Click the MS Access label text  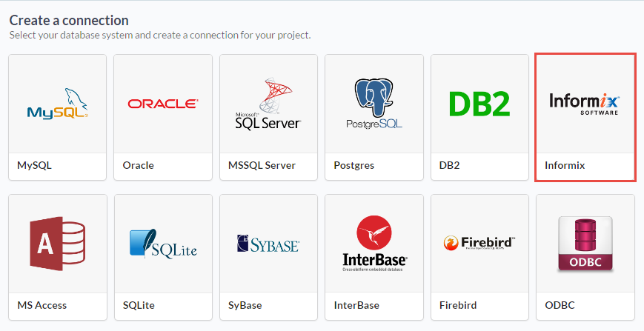click(x=42, y=305)
